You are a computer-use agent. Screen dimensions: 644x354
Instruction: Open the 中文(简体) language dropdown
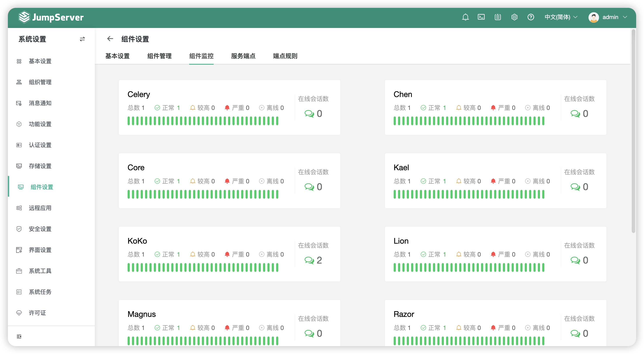click(x=561, y=17)
